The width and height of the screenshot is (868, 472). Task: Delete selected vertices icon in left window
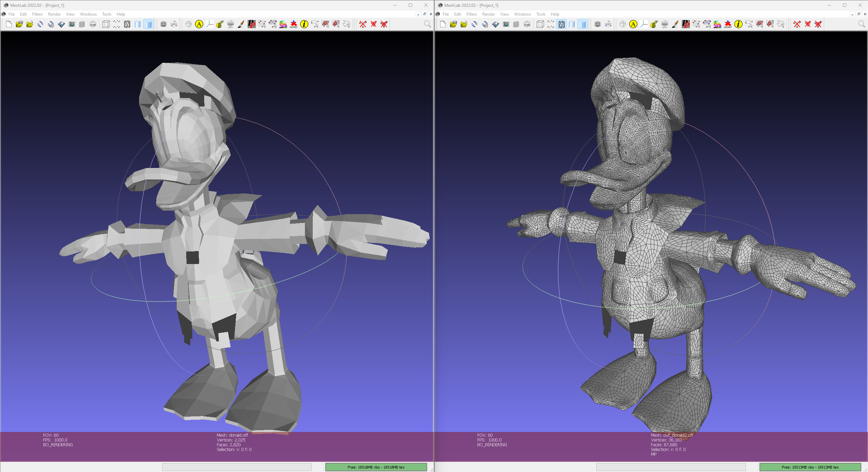tap(363, 24)
